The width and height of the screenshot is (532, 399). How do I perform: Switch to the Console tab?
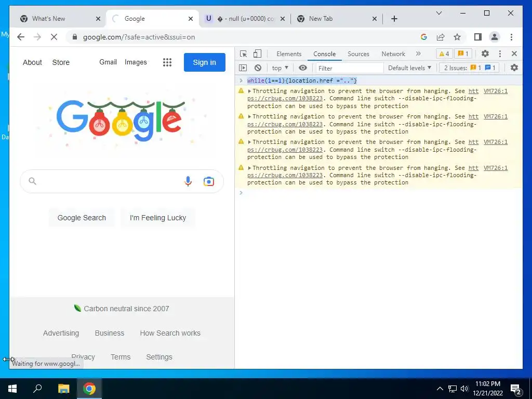click(324, 54)
